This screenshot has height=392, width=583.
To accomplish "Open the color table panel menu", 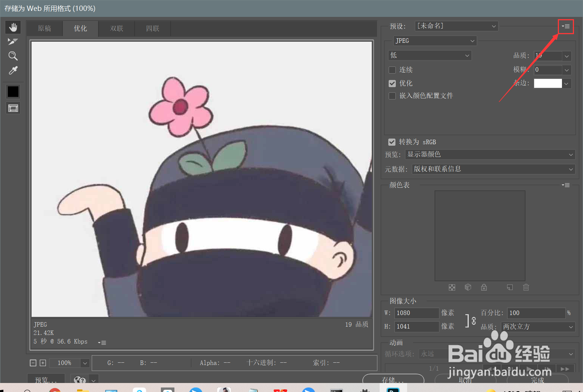I will pos(566,185).
